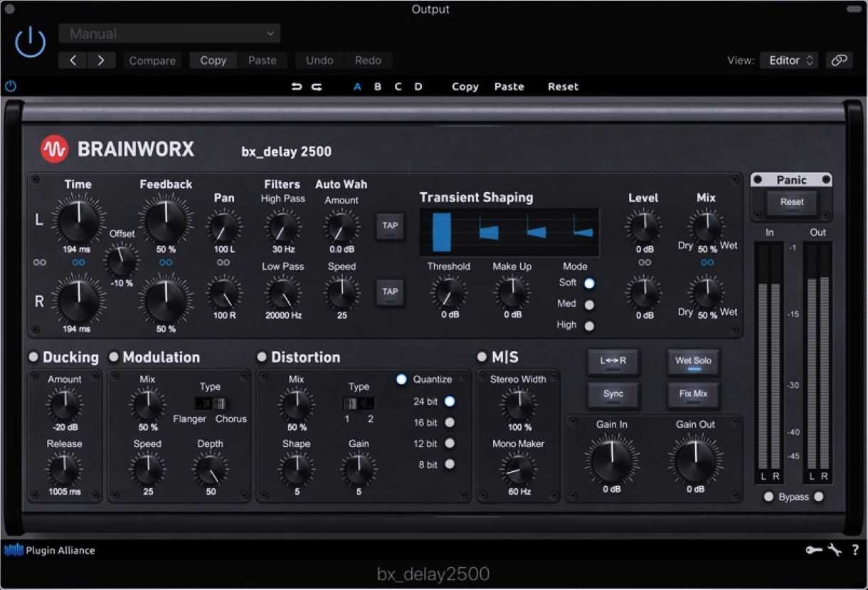868x590 pixels.
Task: Click the link chain icon in header
Action: [839, 60]
